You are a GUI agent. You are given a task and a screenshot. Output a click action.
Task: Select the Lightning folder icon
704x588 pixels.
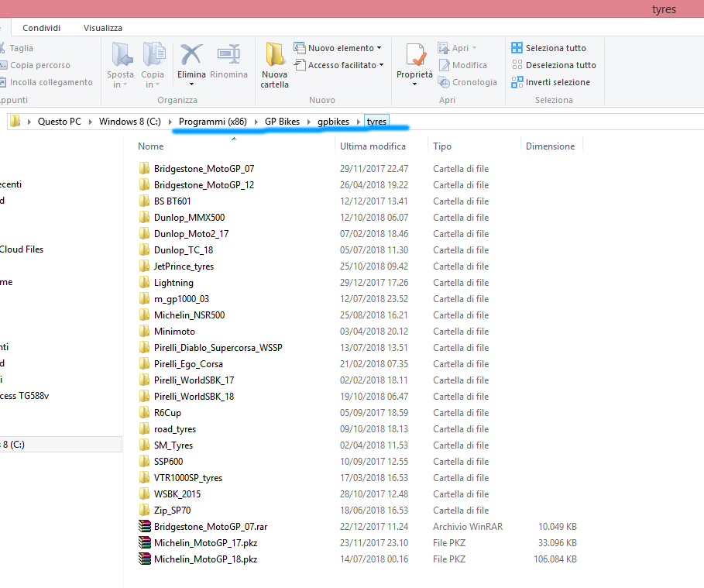(144, 282)
